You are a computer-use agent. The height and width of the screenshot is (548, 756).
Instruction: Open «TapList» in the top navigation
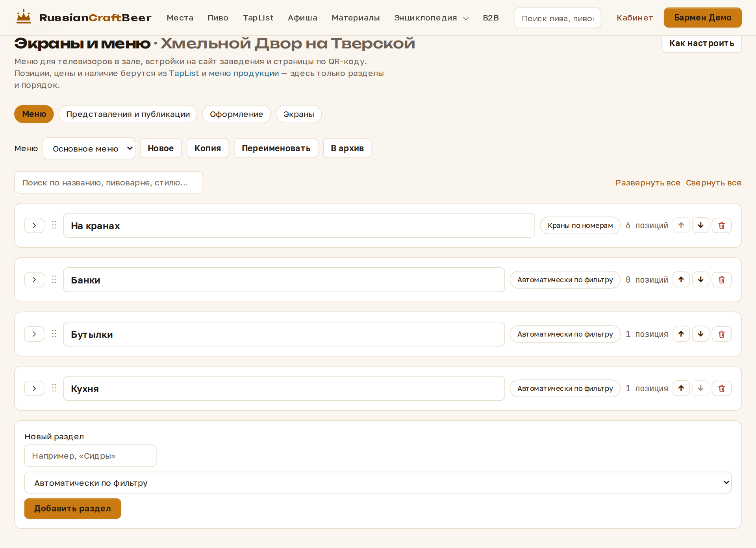point(258,18)
